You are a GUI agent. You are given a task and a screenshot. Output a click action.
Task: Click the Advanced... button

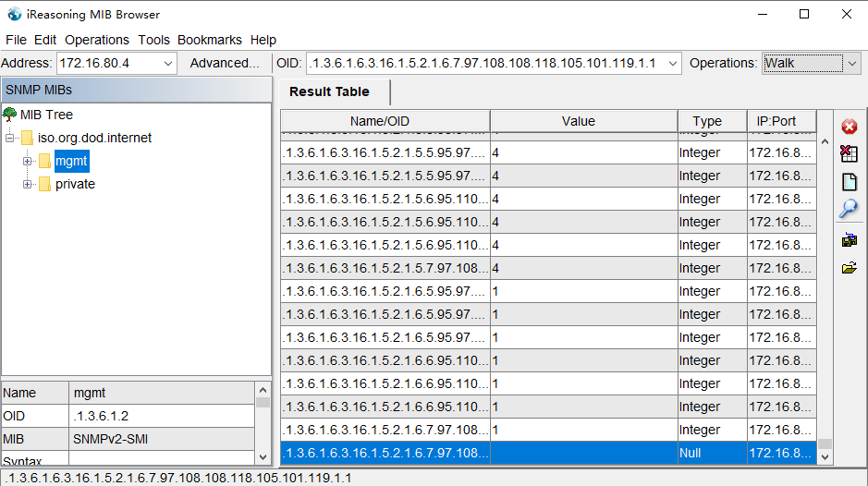[x=225, y=63]
